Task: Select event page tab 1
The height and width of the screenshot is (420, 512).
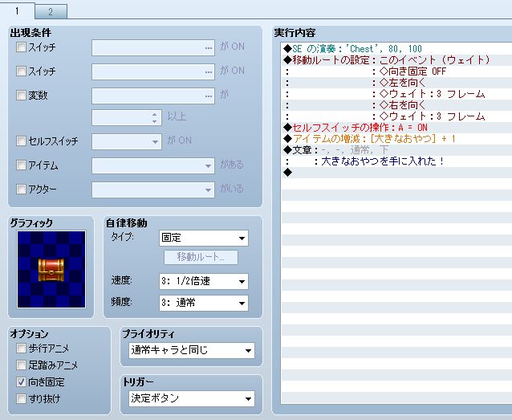Action: (17, 11)
